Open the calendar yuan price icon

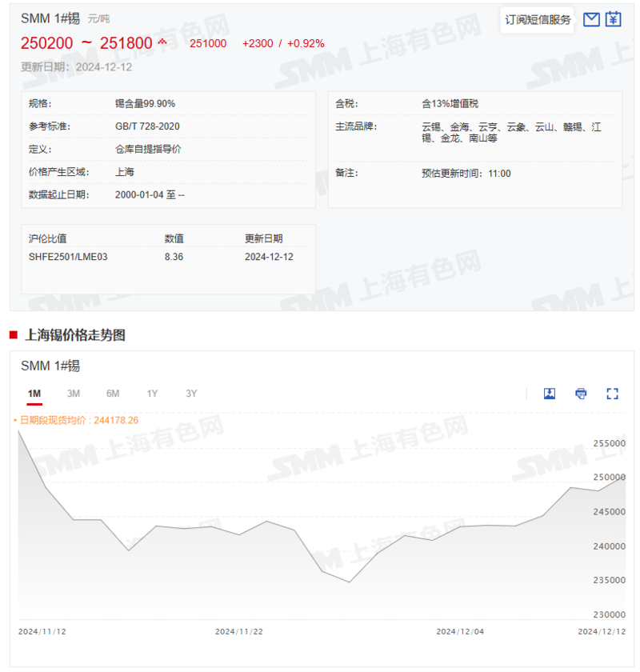(613, 19)
